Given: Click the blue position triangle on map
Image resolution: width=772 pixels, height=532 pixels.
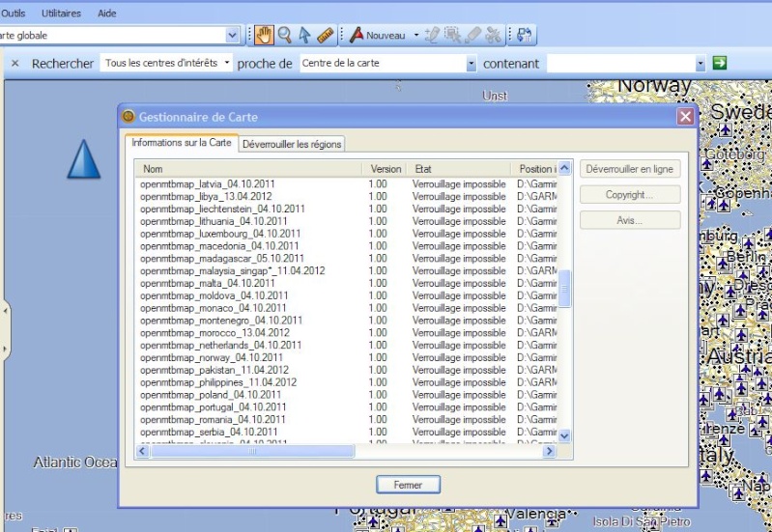Looking at the screenshot, I should 84,159.
